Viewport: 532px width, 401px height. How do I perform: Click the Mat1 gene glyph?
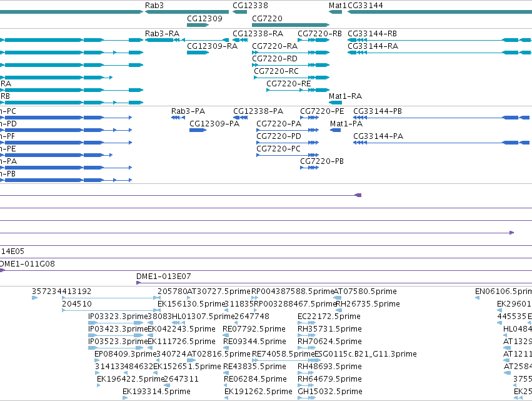335,12
